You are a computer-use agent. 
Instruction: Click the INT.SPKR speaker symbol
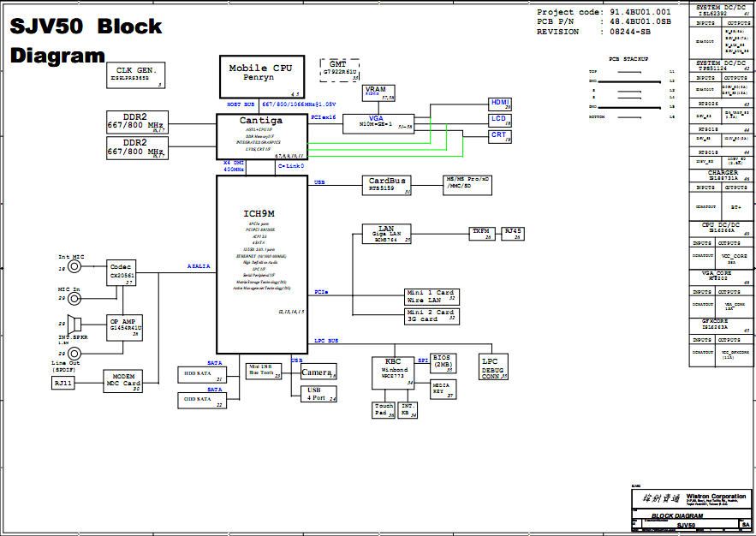[74, 324]
